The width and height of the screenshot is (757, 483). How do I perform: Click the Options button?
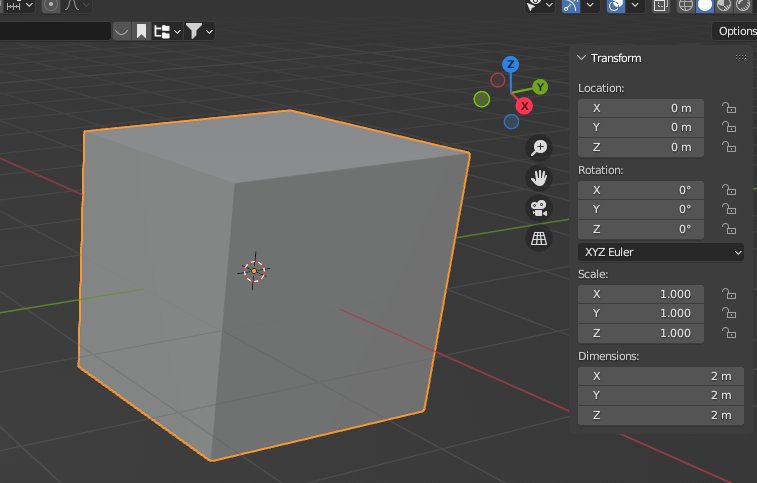[736, 31]
